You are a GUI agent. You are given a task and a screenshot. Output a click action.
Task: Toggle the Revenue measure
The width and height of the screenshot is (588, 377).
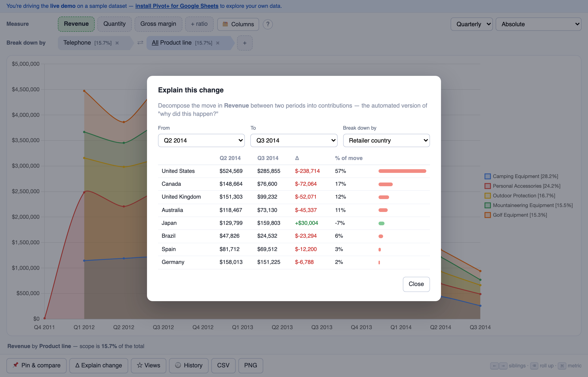pyautogui.click(x=76, y=24)
